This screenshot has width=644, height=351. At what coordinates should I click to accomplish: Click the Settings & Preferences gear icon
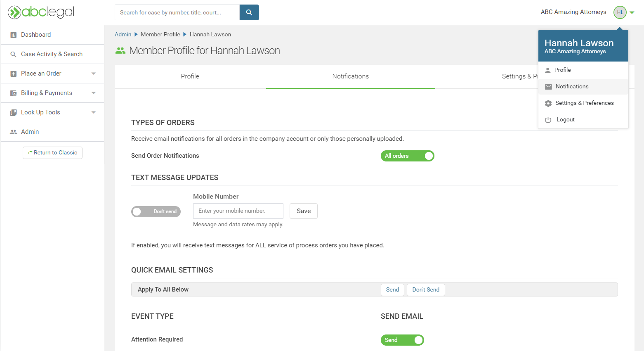[548, 103]
